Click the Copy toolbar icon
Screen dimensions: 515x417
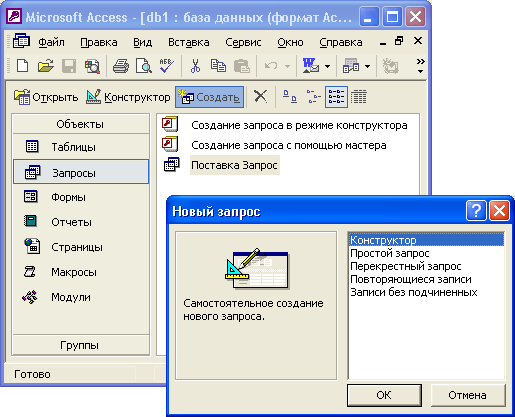click(x=218, y=66)
